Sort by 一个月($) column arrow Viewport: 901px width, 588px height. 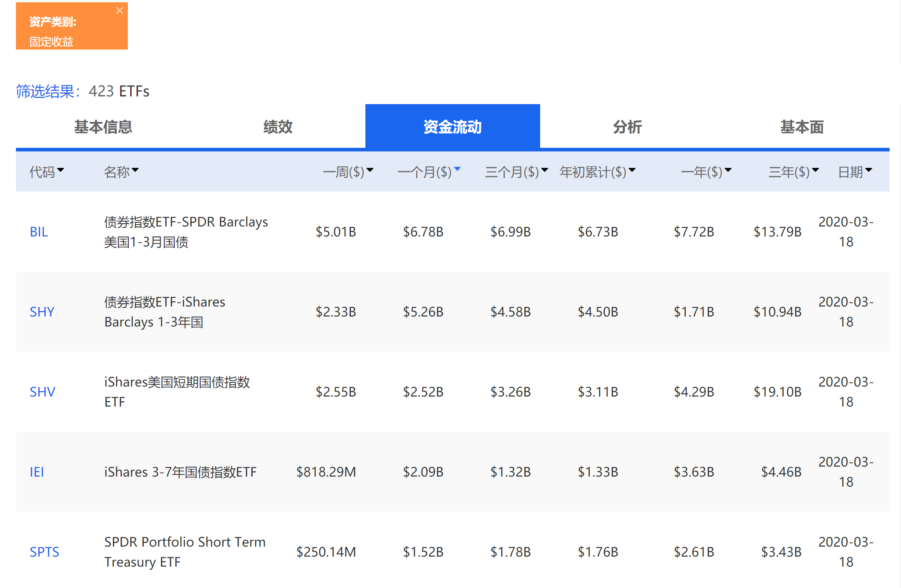[457, 169]
